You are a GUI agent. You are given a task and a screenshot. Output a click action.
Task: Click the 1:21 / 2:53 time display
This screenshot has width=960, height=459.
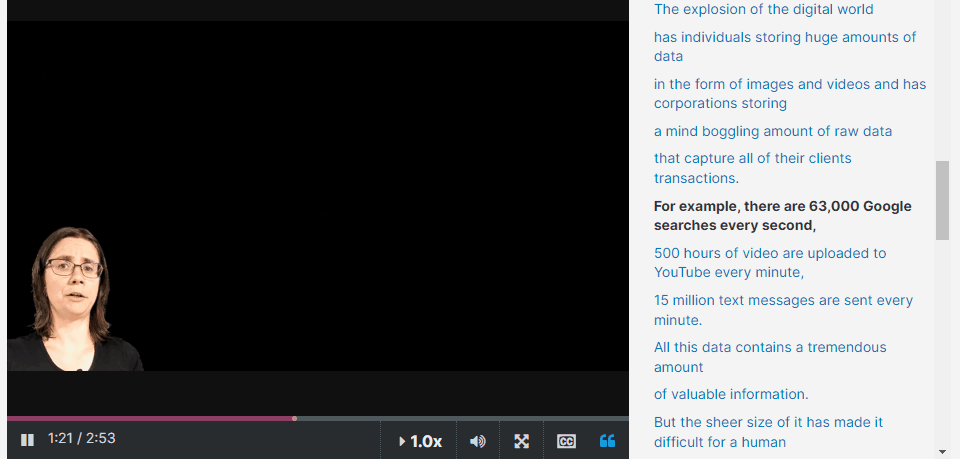pyautogui.click(x=81, y=438)
